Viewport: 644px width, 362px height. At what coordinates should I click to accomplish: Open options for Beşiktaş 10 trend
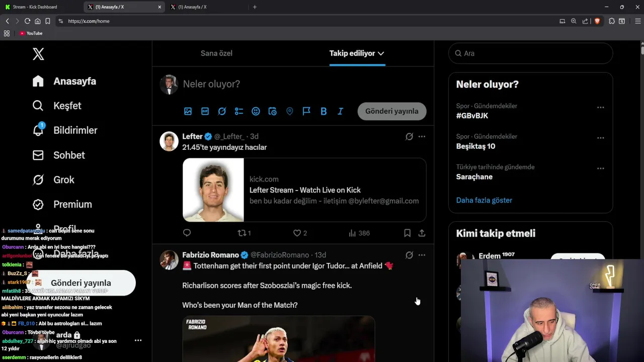click(x=600, y=138)
